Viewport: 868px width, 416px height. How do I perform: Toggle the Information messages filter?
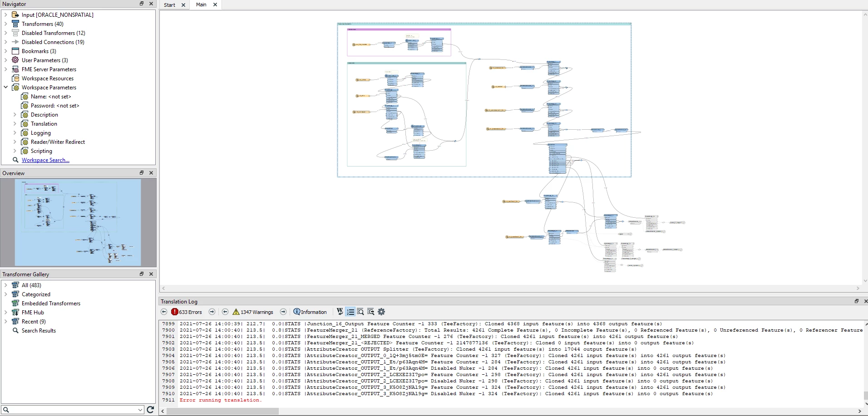(x=310, y=312)
